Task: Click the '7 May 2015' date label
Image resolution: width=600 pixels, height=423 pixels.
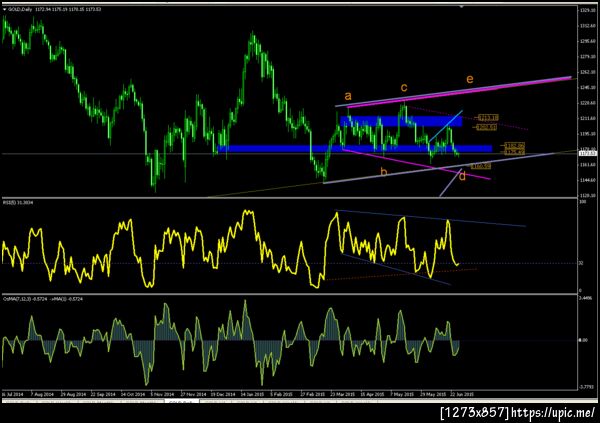Action: [402, 394]
